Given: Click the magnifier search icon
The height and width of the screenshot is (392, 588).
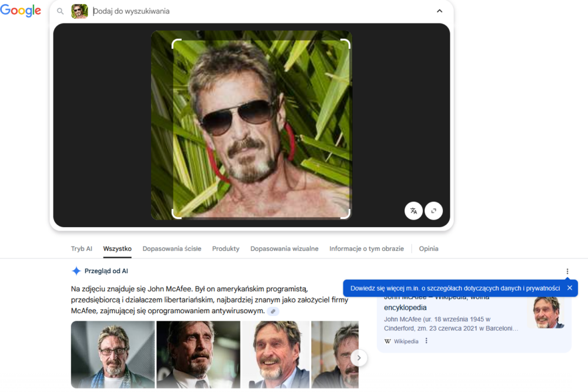Looking at the screenshot, I should (61, 11).
